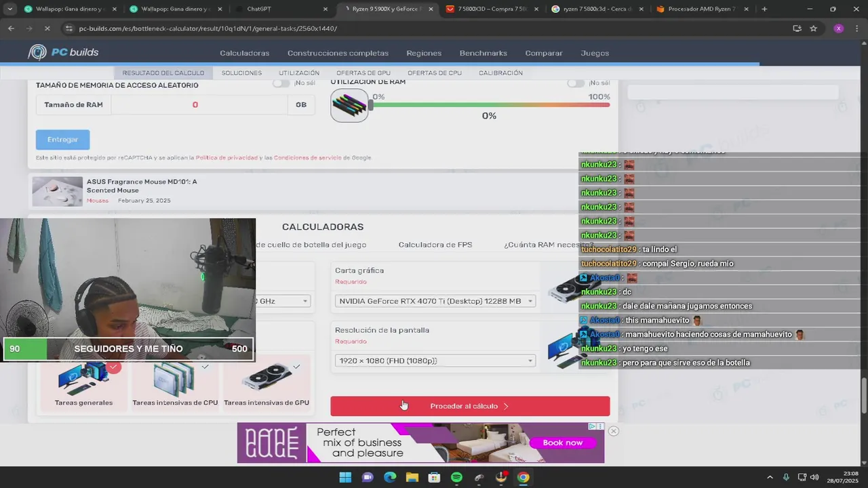868x488 pixels.
Task: Toggle the RAM utilization "No sé" switch
Action: point(576,83)
